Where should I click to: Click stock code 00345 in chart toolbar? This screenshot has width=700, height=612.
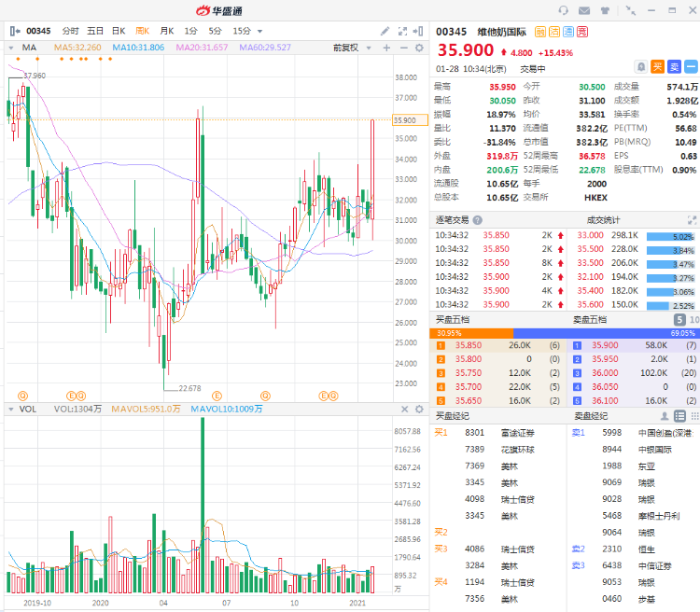coord(38,31)
